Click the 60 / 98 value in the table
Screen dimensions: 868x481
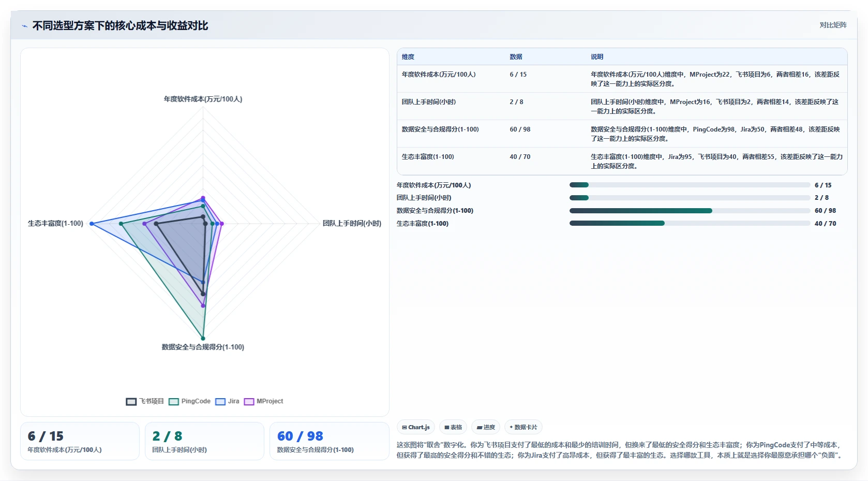520,129
